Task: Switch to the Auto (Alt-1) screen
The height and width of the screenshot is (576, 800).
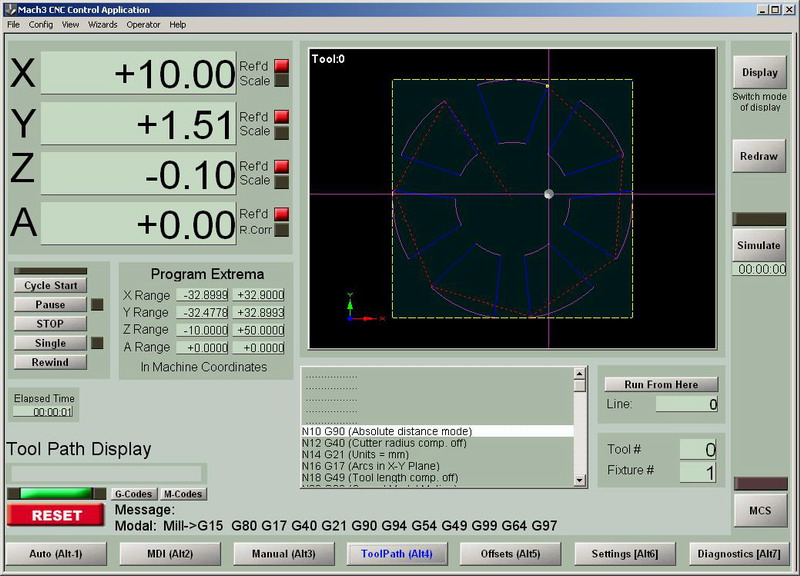Action: 56,554
